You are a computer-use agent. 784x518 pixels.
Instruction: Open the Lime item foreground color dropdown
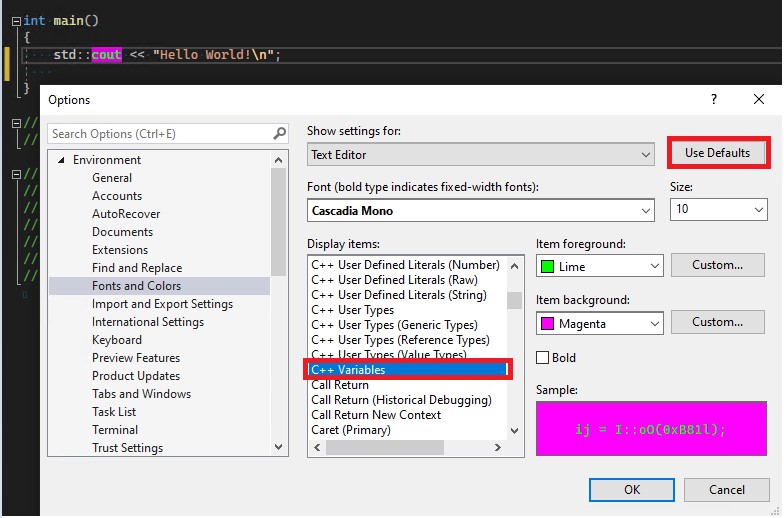600,266
